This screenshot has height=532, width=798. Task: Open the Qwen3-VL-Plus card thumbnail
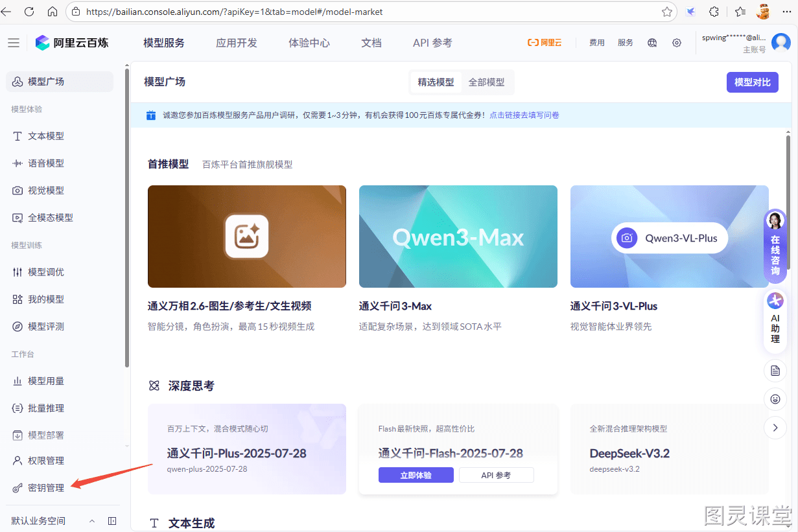[x=670, y=237]
